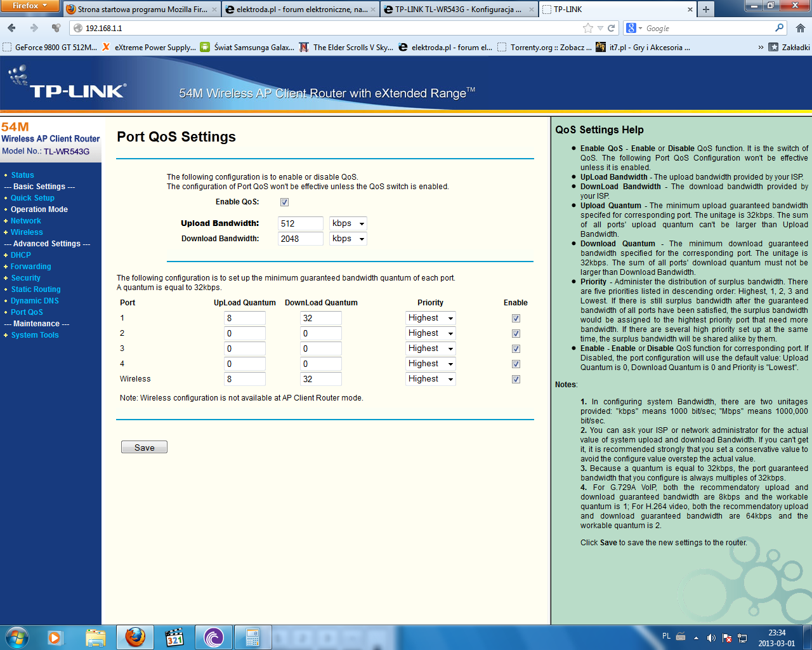Click the Upload Bandwidth field
Viewport: 812px width, 650px height.
tap(301, 223)
